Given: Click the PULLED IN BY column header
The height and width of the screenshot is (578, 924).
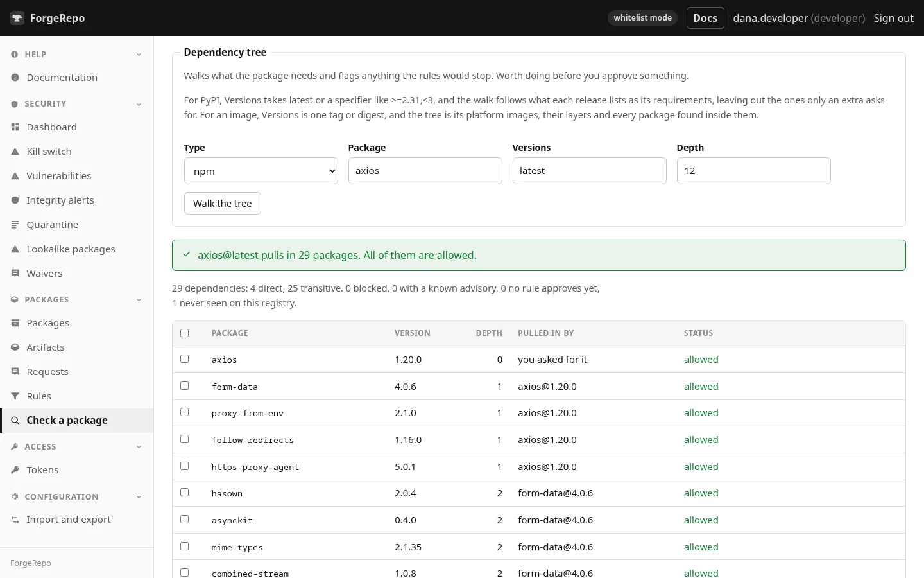Looking at the screenshot, I should (x=546, y=333).
